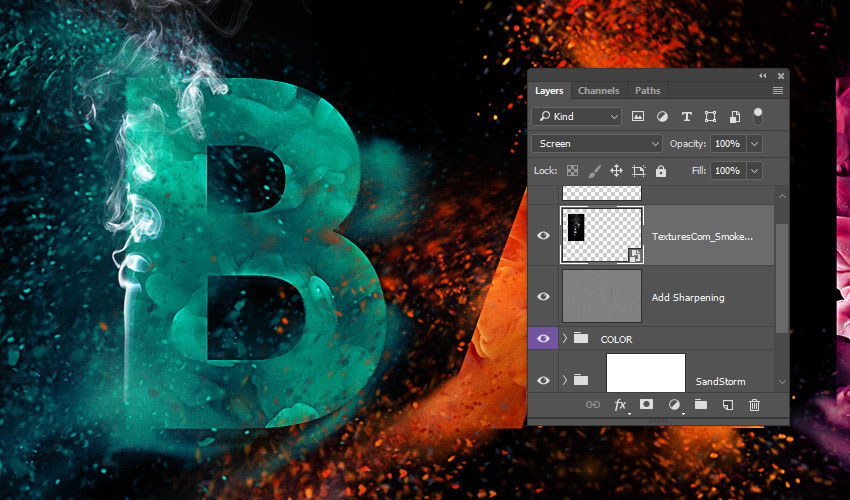Hide the TexturesCom_Smoke layer
850x500 pixels.
pos(543,235)
